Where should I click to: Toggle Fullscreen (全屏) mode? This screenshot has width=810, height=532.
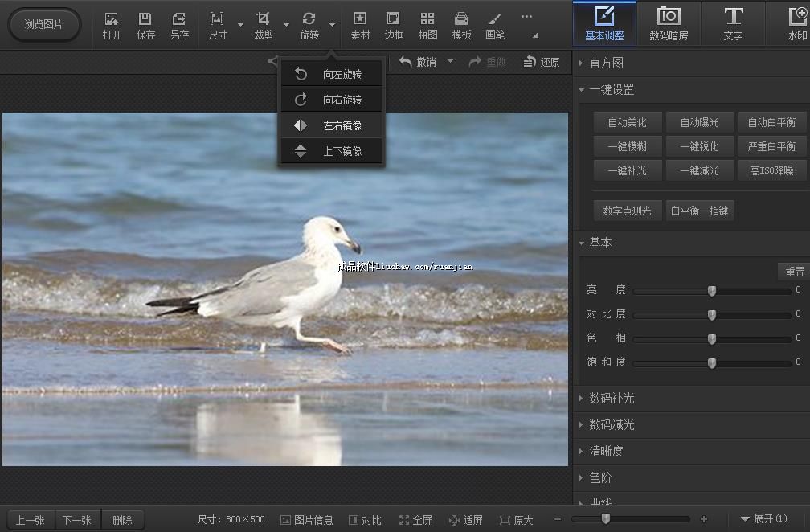(415, 520)
